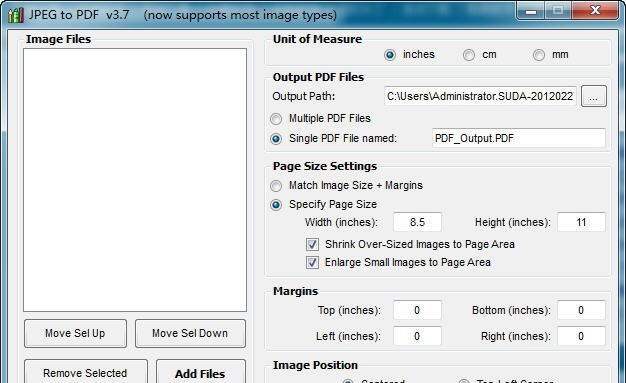Screen dimensions: 626x383
Task: Select mm as unit of measure
Action: tap(539, 55)
